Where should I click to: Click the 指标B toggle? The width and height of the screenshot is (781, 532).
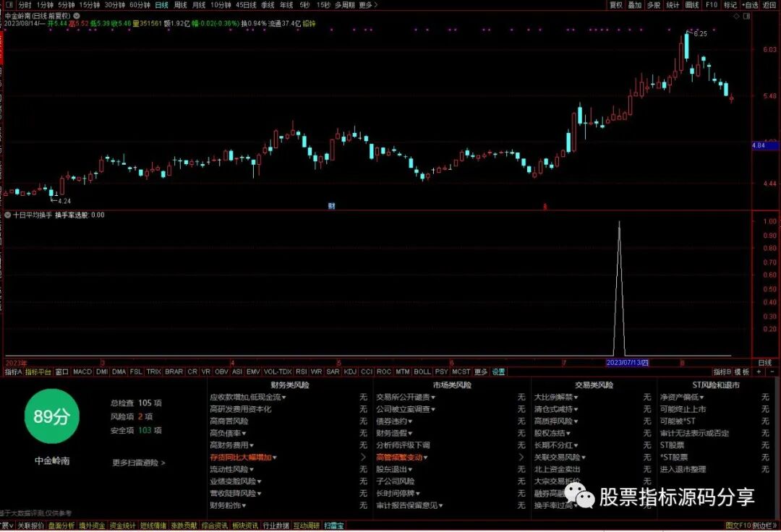click(722, 372)
